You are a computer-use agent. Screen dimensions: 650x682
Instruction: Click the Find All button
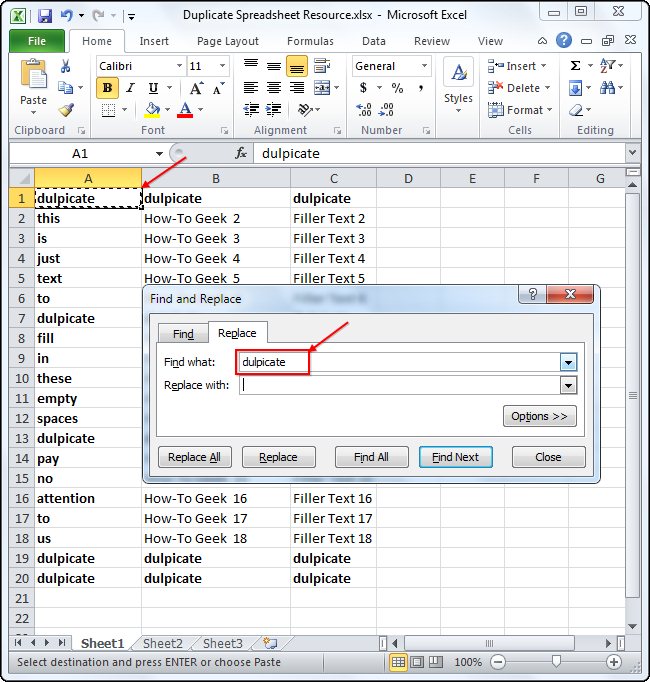tap(372, 457)
